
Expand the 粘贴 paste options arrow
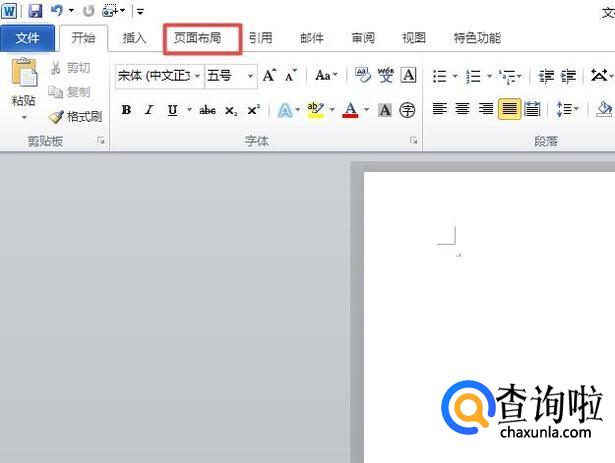click(24, 117)
